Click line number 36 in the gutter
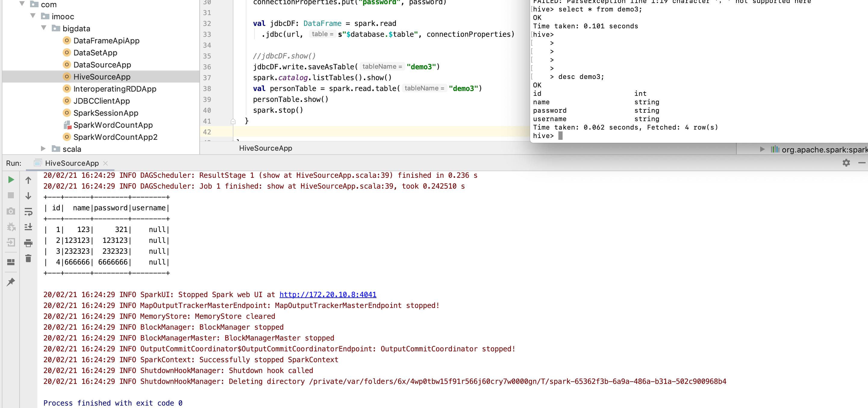 click(x=207, y=67)
